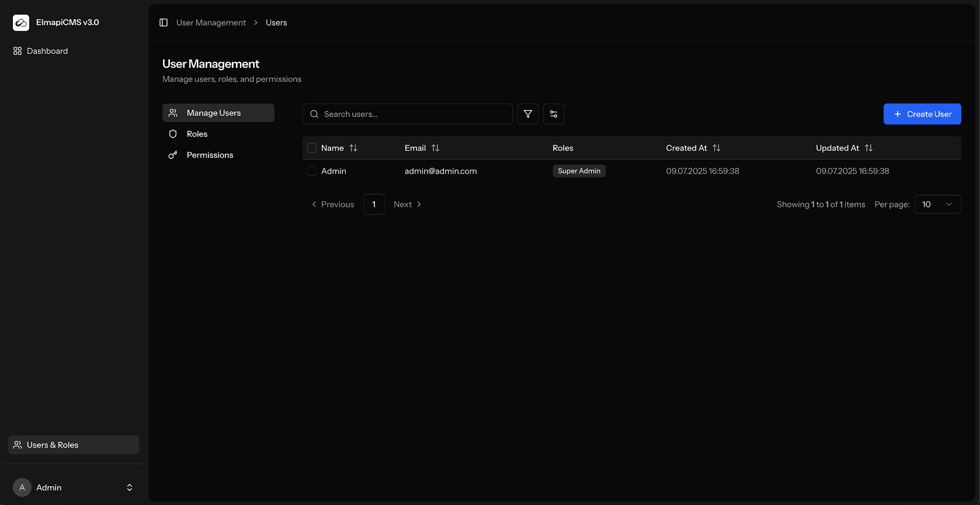The height and width of the screenshot is (505, 980).
Task: Focus the Search users field
Action: pyautogui.click(x=408, y=114)
